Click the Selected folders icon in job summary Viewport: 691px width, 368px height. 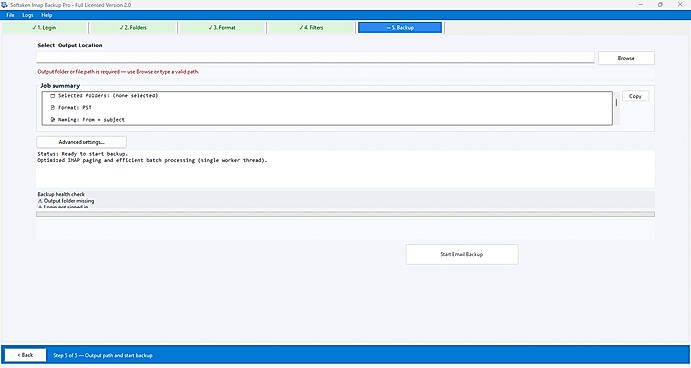tap(52, 96)
